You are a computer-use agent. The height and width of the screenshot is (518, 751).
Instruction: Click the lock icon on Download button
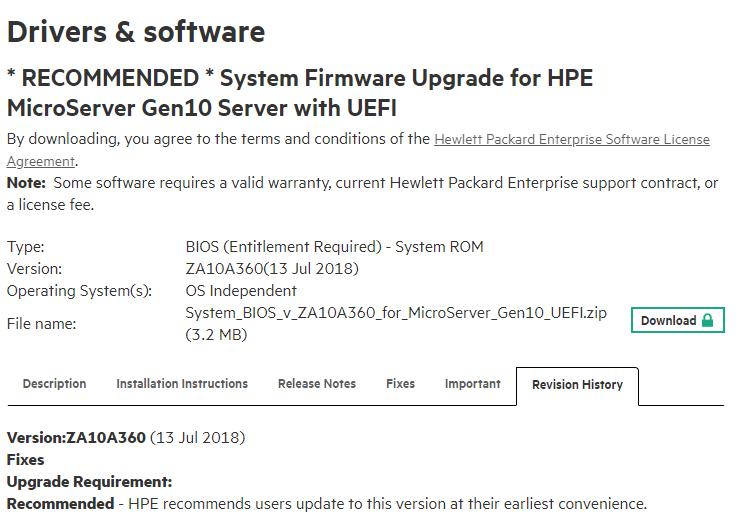(x=708, y=321)
